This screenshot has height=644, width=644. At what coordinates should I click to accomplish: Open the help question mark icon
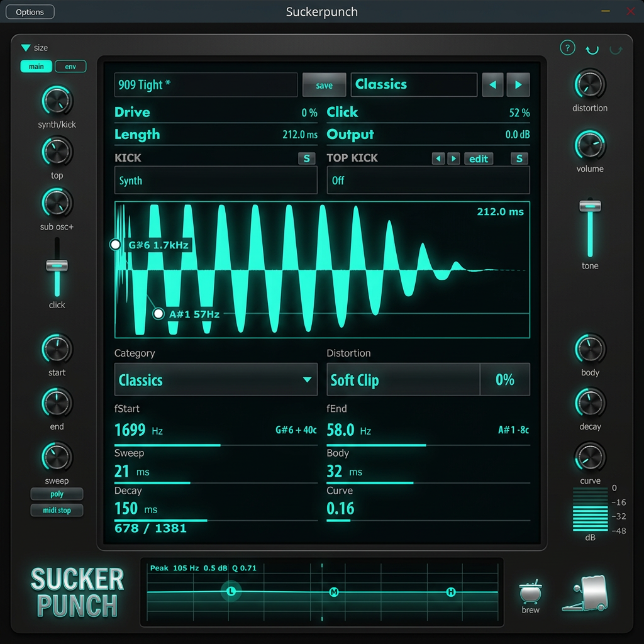click(x=567, y=48)
